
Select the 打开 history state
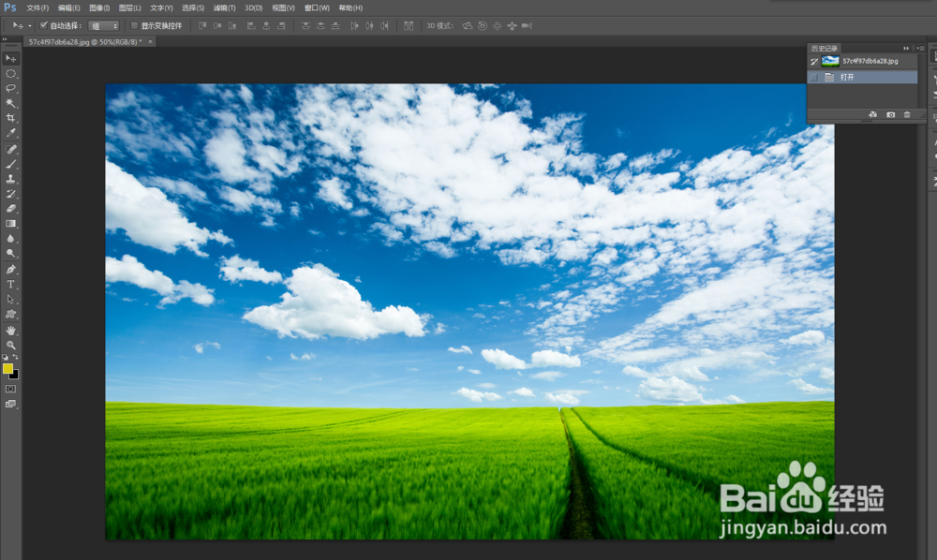[848, 77]
